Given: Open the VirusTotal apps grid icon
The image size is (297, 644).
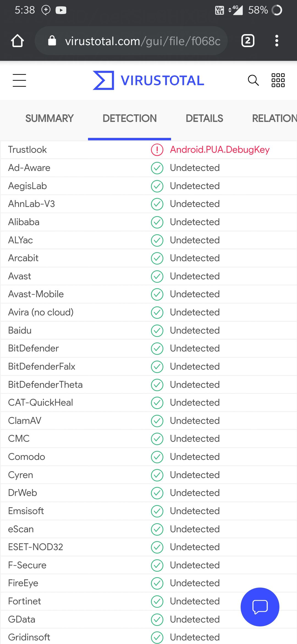Looking at the screenshot, I should (278, 80).
